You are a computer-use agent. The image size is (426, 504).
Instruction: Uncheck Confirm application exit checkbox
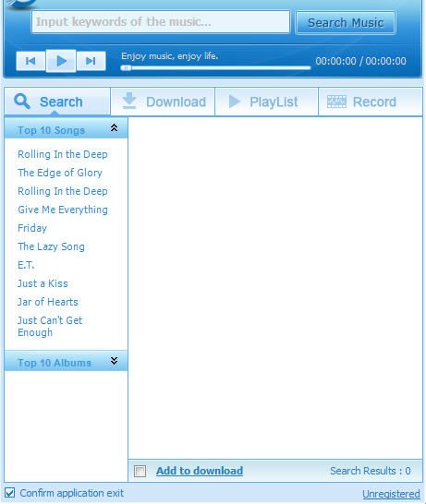9,493
